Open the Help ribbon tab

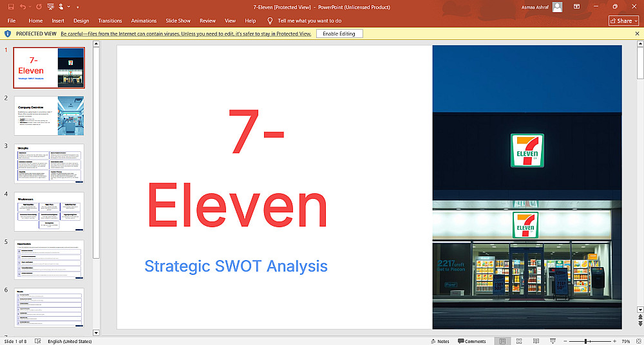coord(251,21)
